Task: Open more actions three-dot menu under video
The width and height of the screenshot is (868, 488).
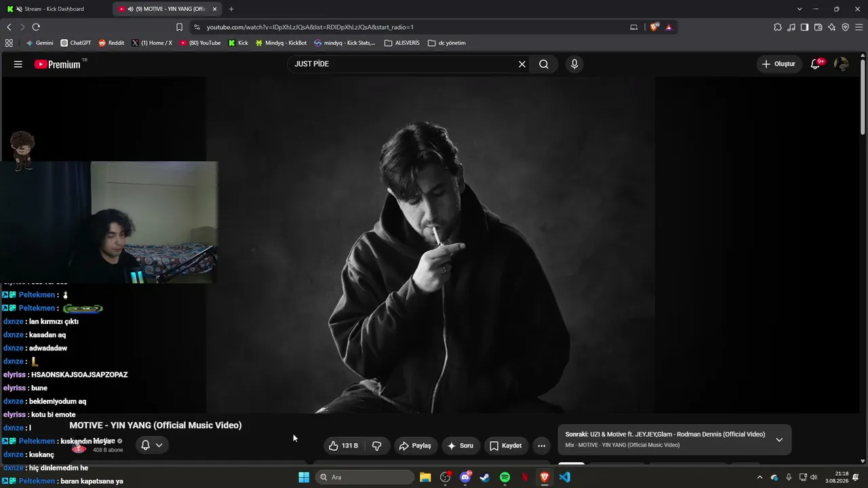Action: point(541,446)
